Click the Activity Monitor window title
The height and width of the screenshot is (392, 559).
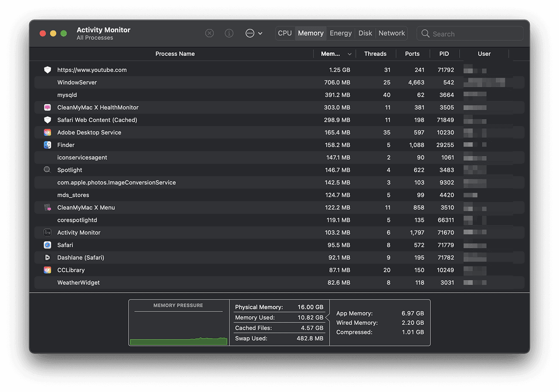point(103,30)
